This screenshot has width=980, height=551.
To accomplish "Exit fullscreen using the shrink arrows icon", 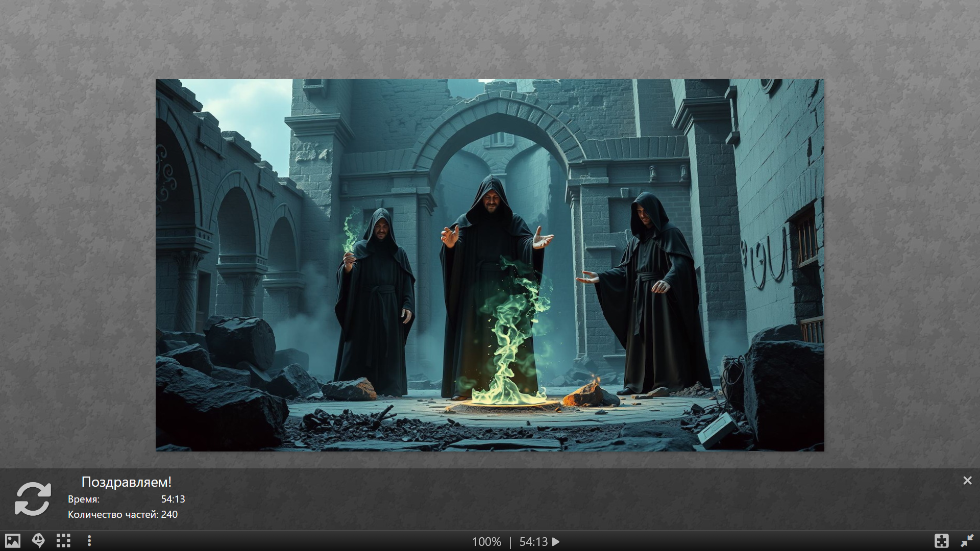I will coord(967,541).
